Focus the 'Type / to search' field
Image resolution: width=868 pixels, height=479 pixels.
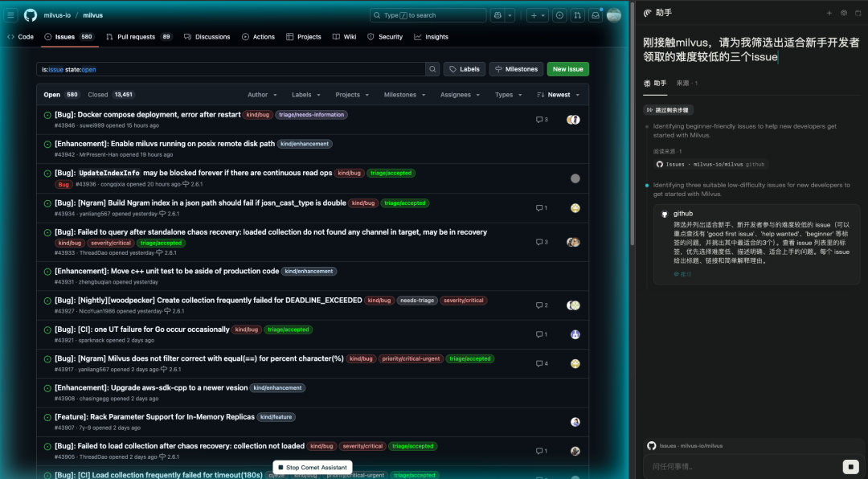[x=428, y=15]
